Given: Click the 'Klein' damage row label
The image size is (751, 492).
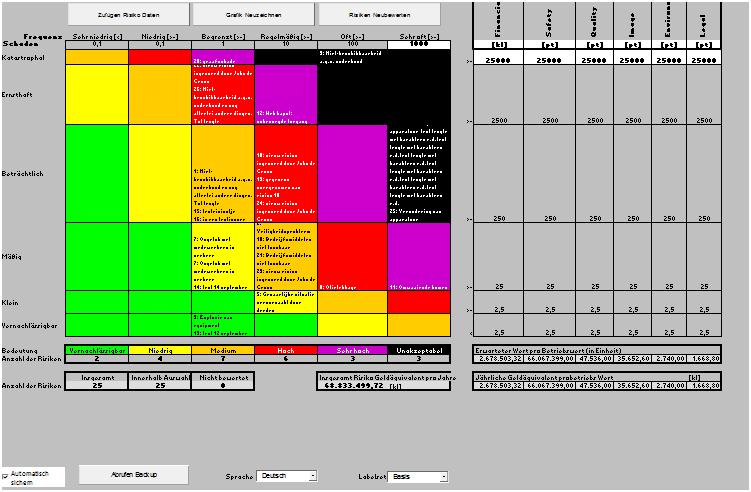Looking at the screenshot, I should click(10, 302).
